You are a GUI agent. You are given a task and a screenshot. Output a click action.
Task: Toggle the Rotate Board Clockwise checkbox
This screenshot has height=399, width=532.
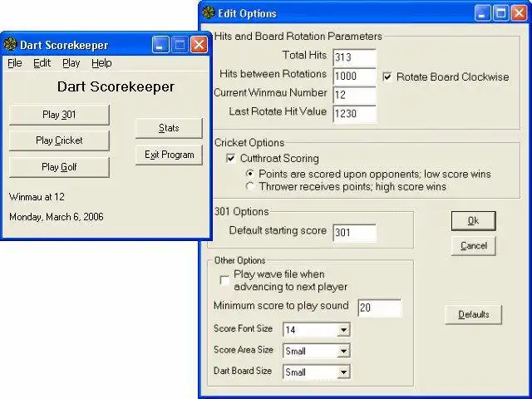[387, 76]
